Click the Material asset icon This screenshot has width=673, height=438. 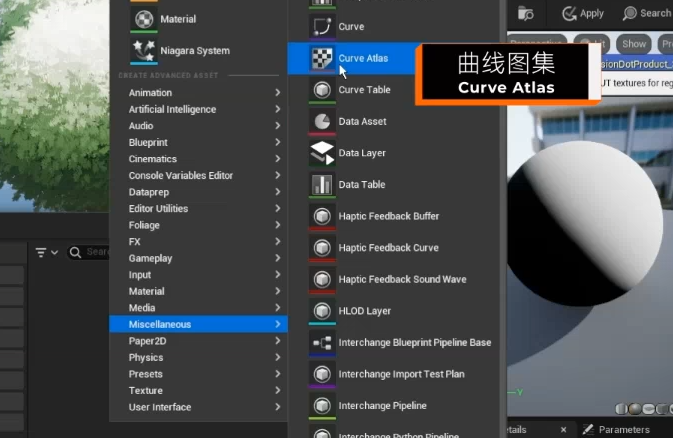tap(143, 19)
